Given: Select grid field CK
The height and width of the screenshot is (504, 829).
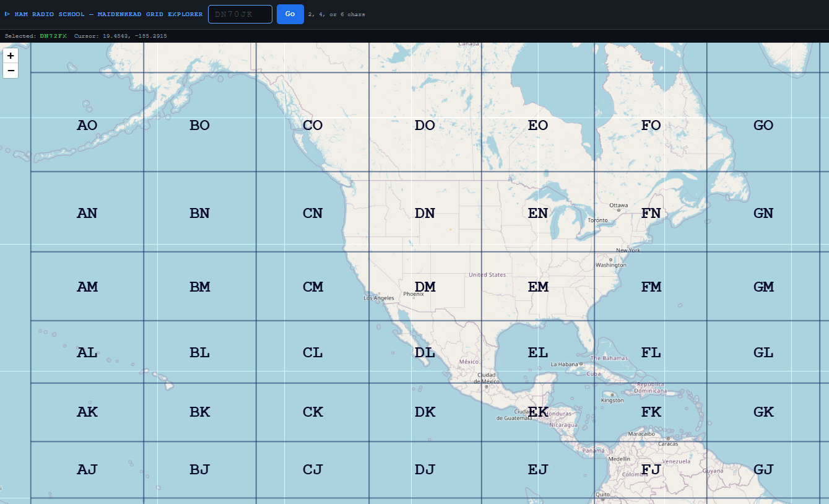Looking at the screenshot, I should click(x=313, y=412).
